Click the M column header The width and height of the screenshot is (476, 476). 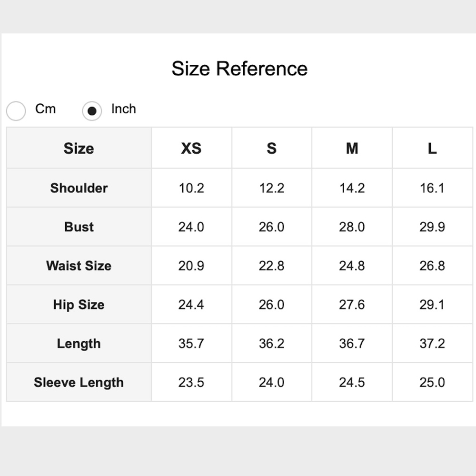tap(352, 149)
